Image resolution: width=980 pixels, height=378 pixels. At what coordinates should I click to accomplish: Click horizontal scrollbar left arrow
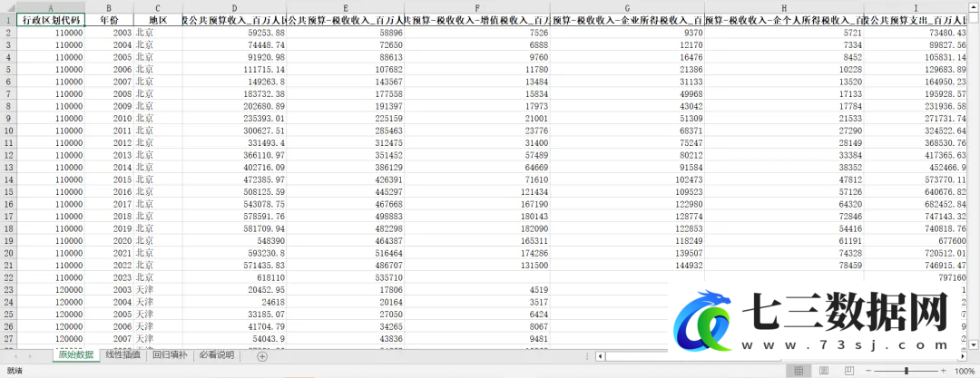tap(601, 356)
